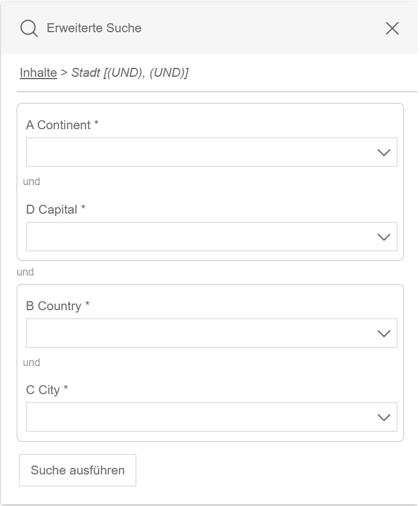Click the A Continent dropdown chevron
This screenshot has width=420, height=506.
point(384,152)
